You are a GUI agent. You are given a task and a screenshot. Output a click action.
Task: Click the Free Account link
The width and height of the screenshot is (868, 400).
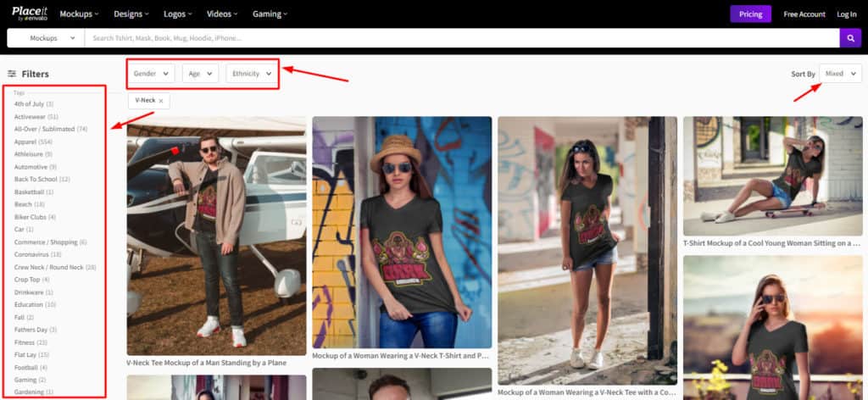click(x=804, y=14)
